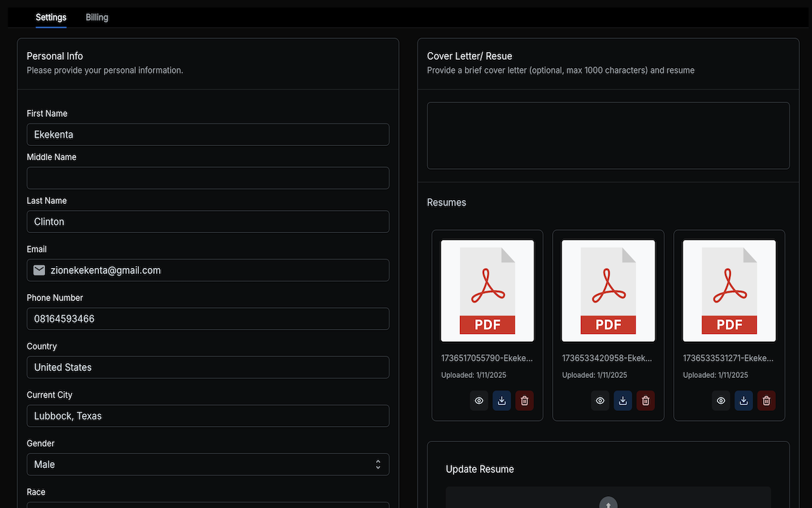
Task: Click the upload arrow icon under Update Resume
Action: 608,504
